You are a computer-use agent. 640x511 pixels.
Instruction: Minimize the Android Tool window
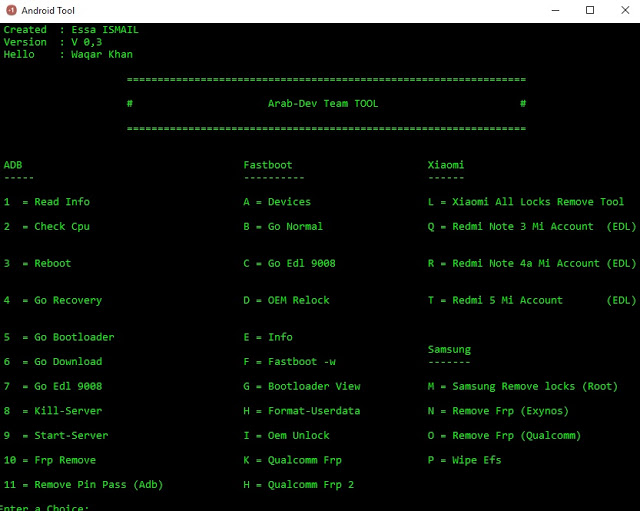(x=555, y=10)
